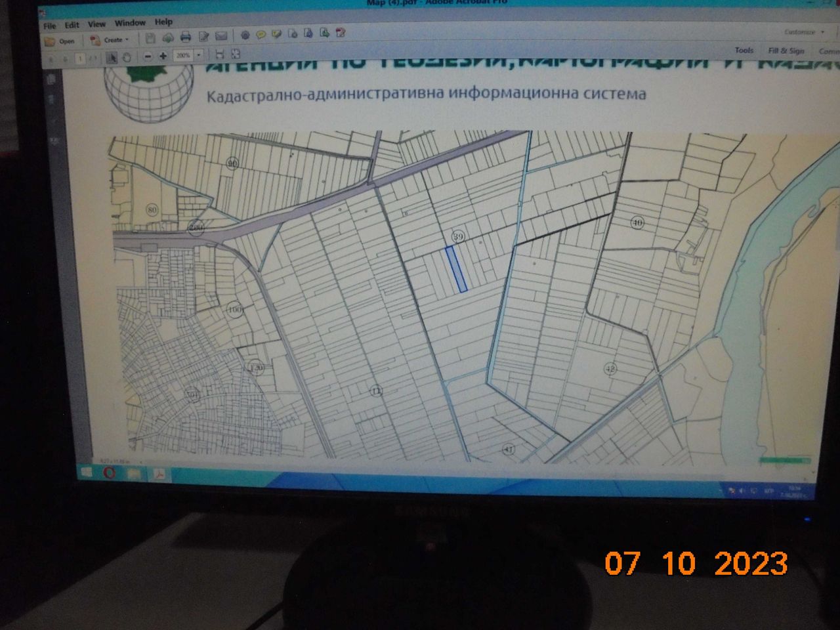Screen dimensions: 840x630
Task: Click the blue highlighted parcel on map
Action: tap(456, 268)
